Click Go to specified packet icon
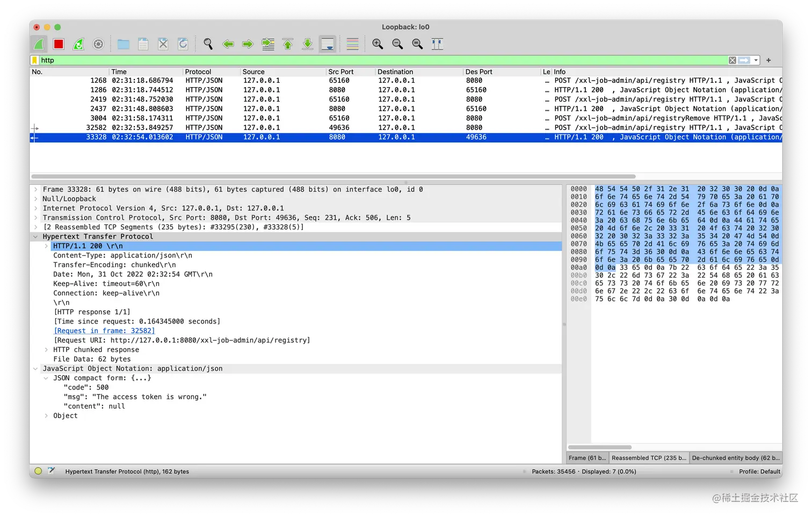Image resolution: width=812 pixels, height=517 pixels. 268,44
